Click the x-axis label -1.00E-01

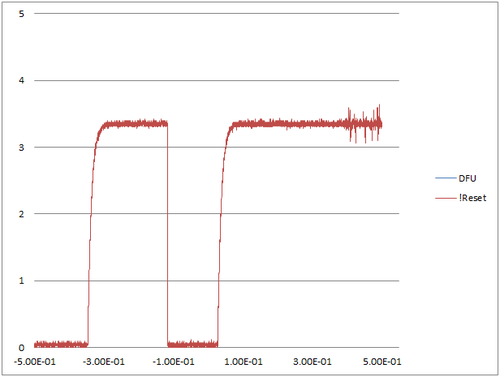(x=173, y=362)
